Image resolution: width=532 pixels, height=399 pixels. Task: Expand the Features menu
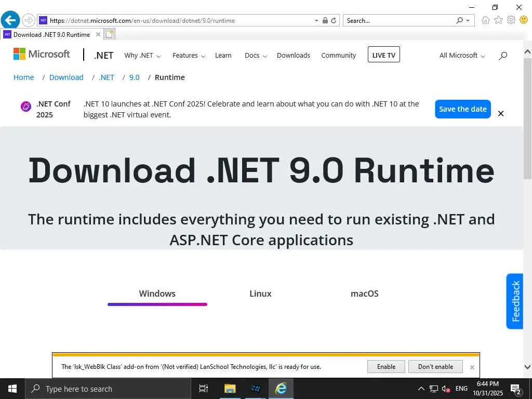coord(189,55)
